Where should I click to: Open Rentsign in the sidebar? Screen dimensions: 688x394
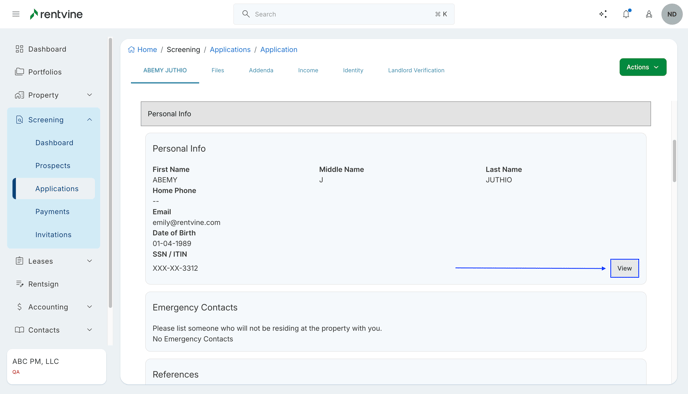click(43, 284)
